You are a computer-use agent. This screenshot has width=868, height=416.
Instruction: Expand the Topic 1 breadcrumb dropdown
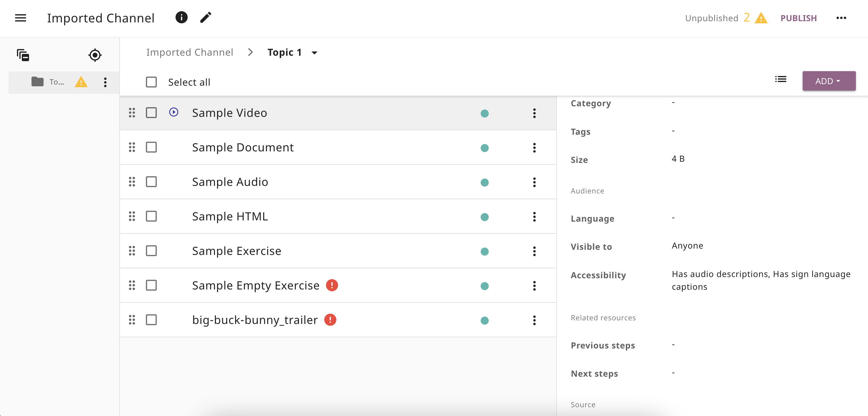[314, 53]
